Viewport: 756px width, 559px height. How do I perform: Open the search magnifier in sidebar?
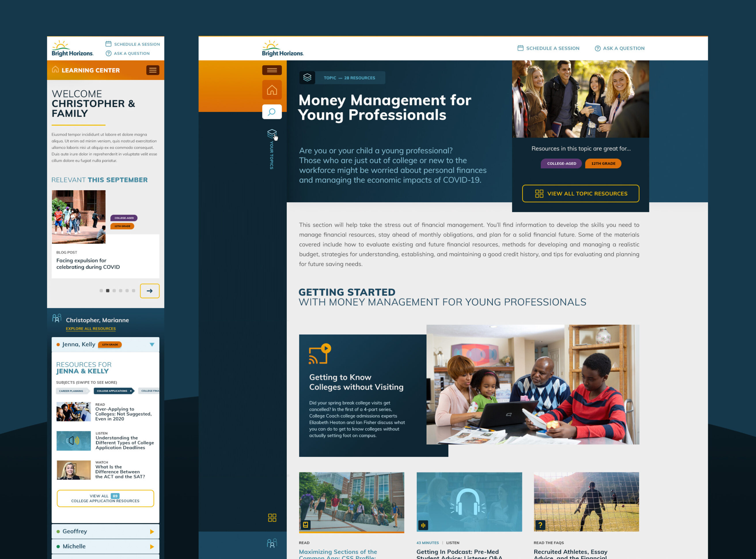(x=272, y=112)
